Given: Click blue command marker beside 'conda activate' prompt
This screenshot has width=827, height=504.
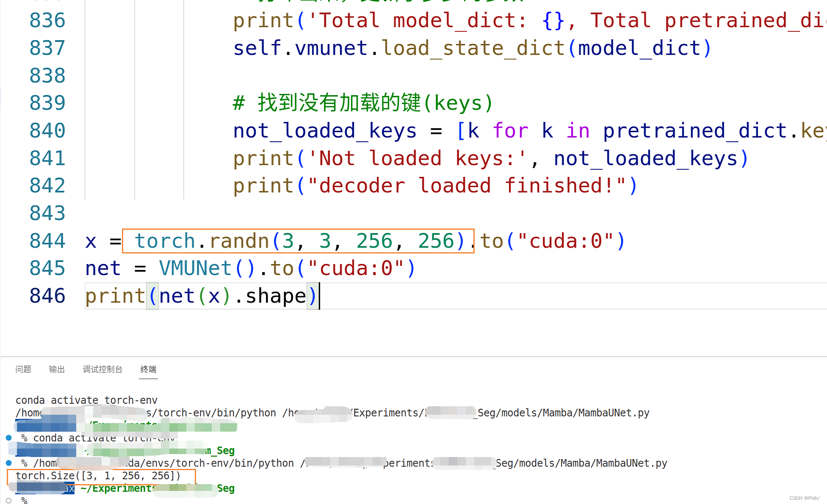Looking at the screenshot, I should (8, 438).
